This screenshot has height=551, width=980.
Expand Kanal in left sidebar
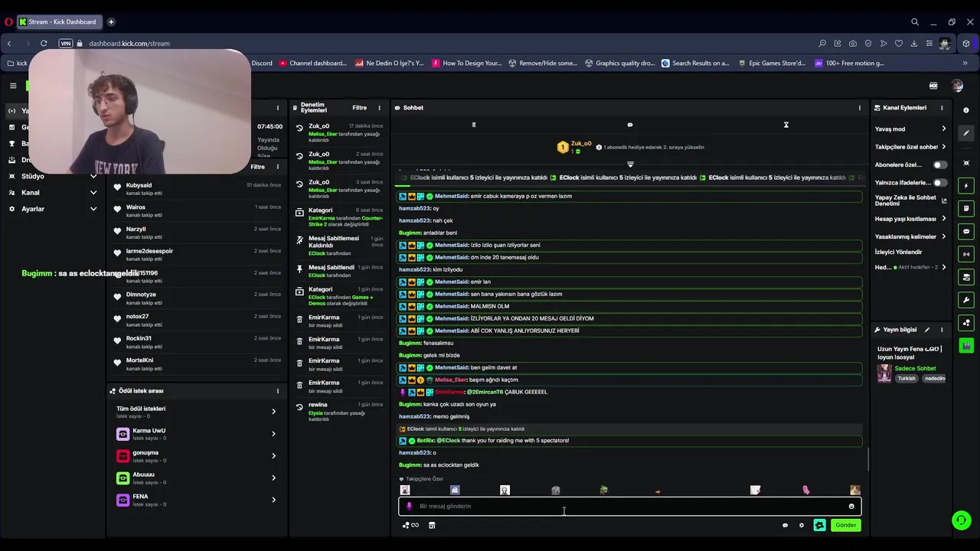click(52, 193)
